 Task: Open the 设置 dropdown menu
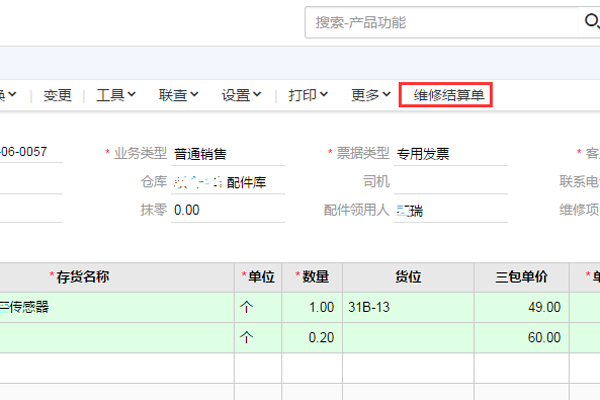pos(241,95)
